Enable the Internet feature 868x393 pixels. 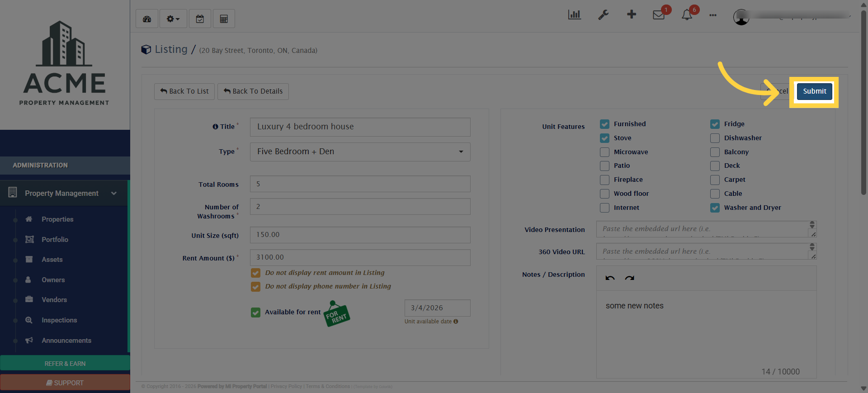click(x=604, y=208)
